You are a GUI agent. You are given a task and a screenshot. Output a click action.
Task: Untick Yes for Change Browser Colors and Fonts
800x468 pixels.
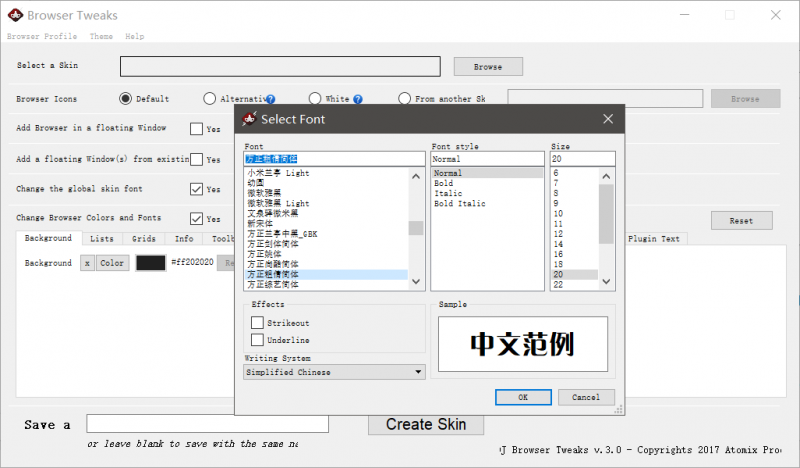tap(196, 218)
